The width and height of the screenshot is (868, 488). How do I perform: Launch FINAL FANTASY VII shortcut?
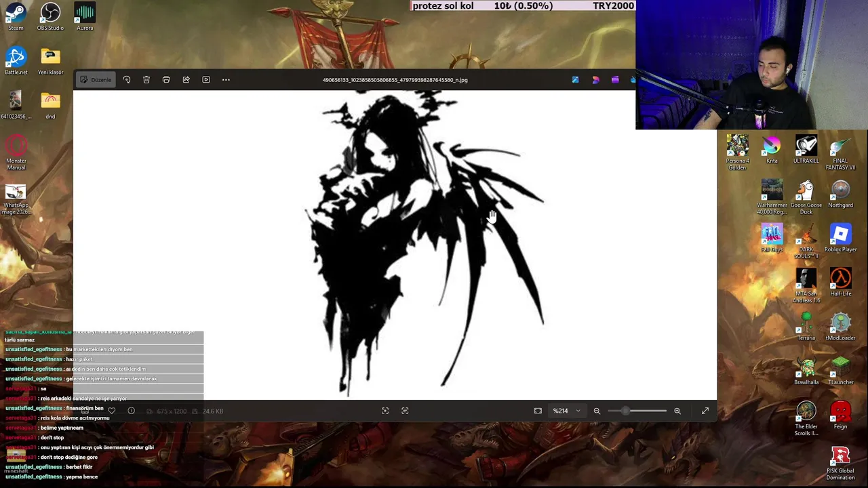[841, 152]
